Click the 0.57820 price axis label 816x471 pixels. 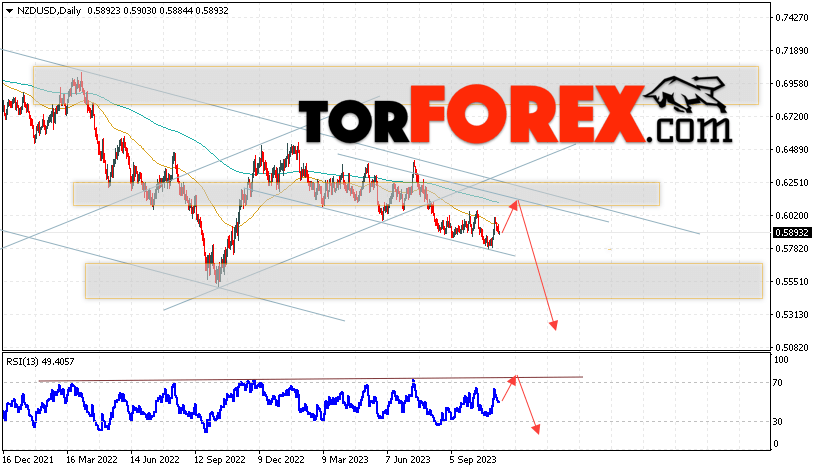point(792,249)
